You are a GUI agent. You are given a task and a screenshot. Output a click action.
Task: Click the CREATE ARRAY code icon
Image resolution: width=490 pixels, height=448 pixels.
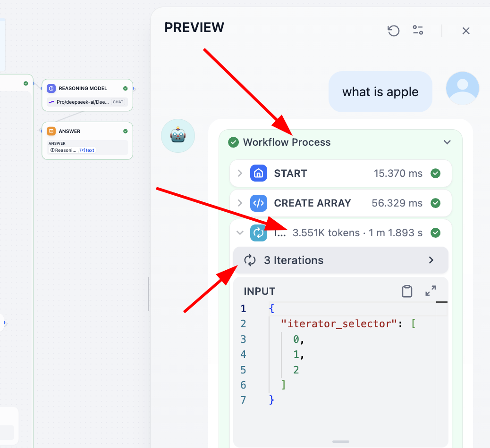[x=259, y=203]
